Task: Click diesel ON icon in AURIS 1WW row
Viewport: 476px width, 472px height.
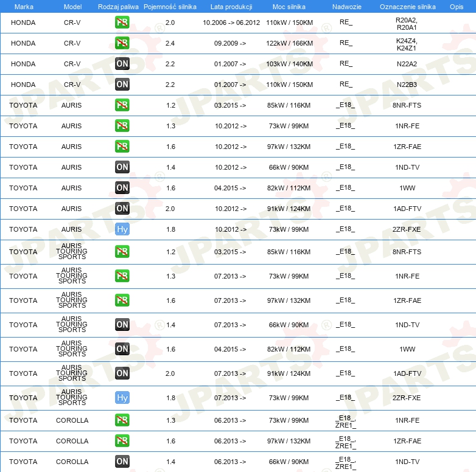Action: (122, 187)
